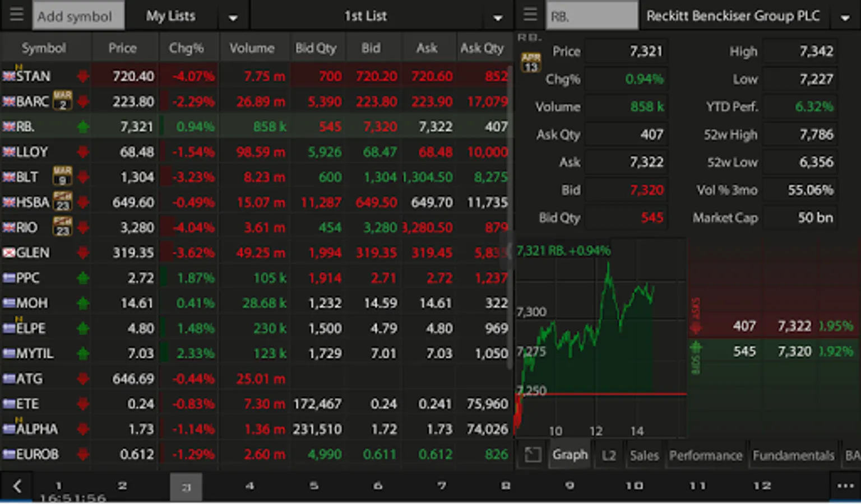861x504 pixels.
Task: Click the RB. symbol search field
Action: click(592, 16)
